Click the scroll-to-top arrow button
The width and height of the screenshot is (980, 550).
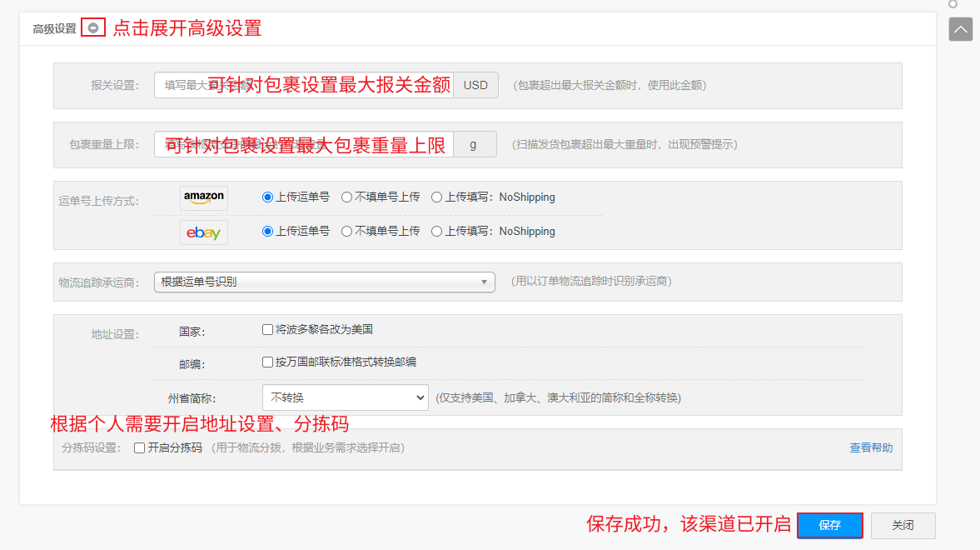click(960, 29)
